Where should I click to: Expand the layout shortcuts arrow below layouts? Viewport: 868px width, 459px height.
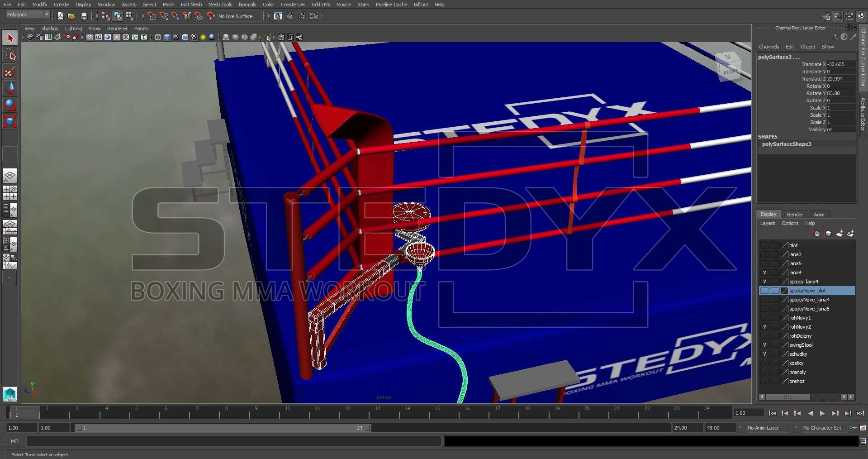pyautogui.click(x=10, y=278)
